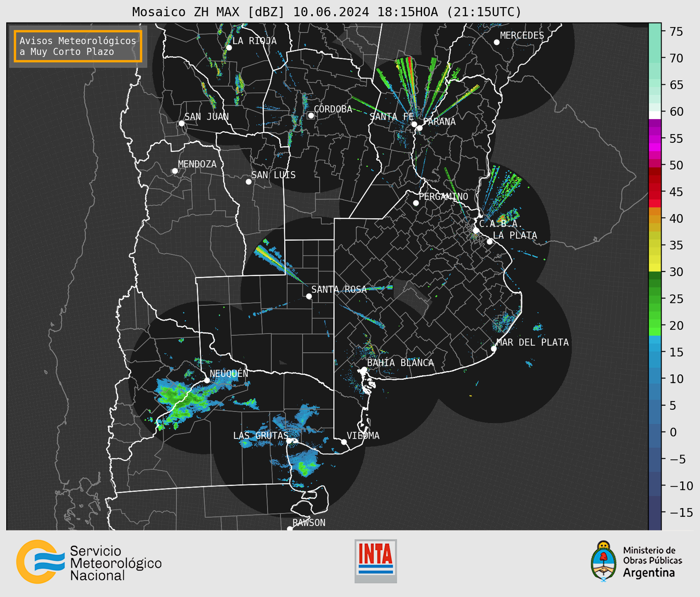This screenshot has height=597, width=700.
Task: Click the SAN JUAN city marker dot
Action: tap(181, 123)
